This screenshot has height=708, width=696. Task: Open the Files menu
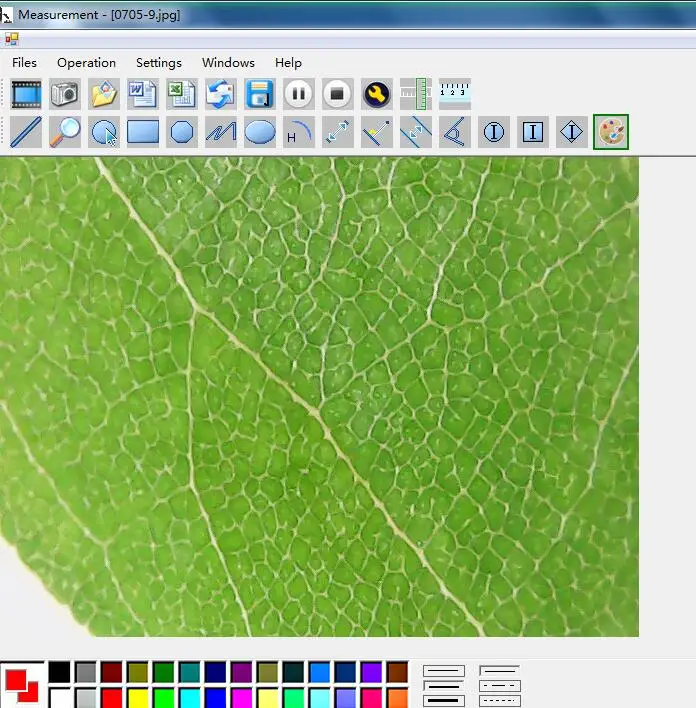pyautogui.click(x=25, y=62)
